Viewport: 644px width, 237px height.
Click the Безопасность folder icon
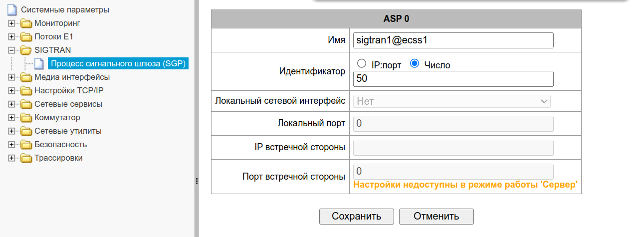26,144
